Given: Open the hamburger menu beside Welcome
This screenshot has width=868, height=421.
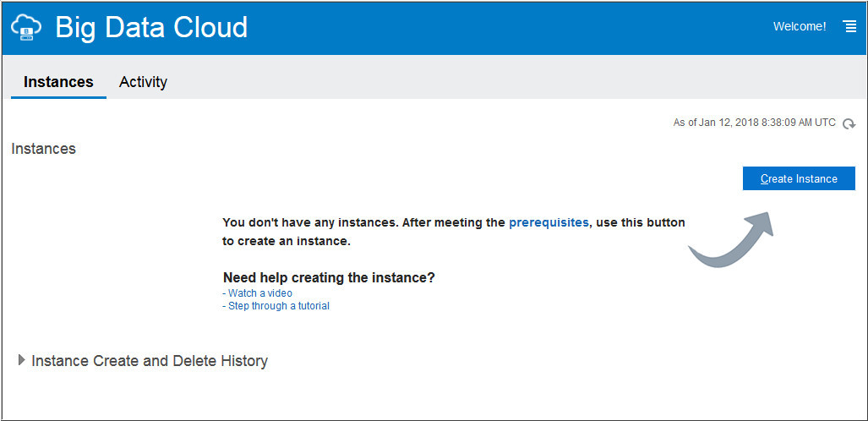Looking at the screenshot, I should (850, 27).
